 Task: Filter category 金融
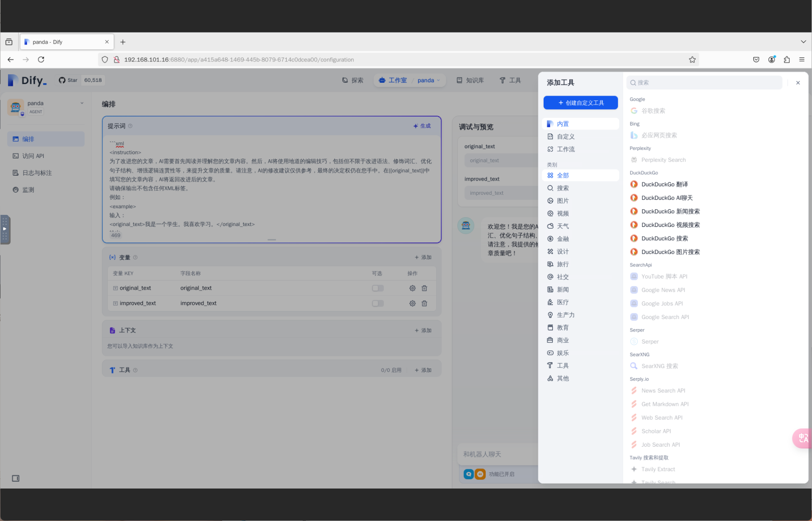pos(581,239)
